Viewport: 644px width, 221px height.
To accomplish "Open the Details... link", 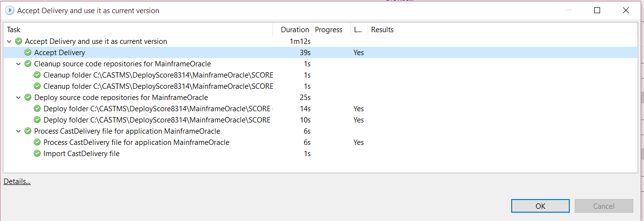I will pos(17,181).
